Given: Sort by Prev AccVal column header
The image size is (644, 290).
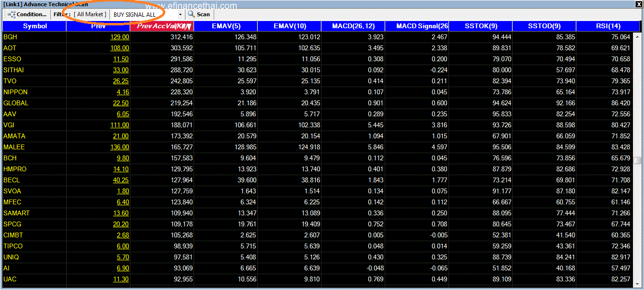Looking at the screenshot, I should point(162,26).
